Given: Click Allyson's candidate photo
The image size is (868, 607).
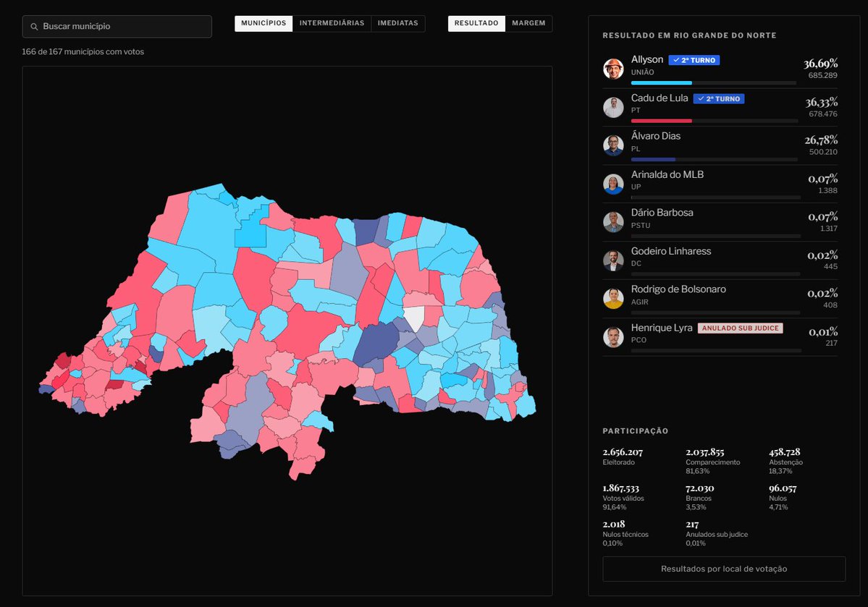Looking at the screenshot, I should click(613, 69).
